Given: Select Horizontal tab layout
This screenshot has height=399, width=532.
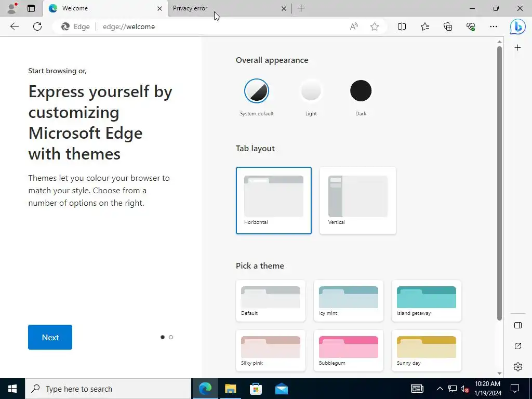Looking at the screenshot, I should click(273, 201).
